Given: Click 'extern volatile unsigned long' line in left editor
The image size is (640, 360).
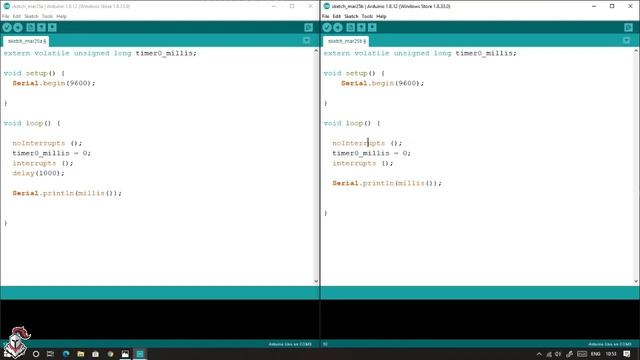Looking at the screenshot, I should click(100, 53).
